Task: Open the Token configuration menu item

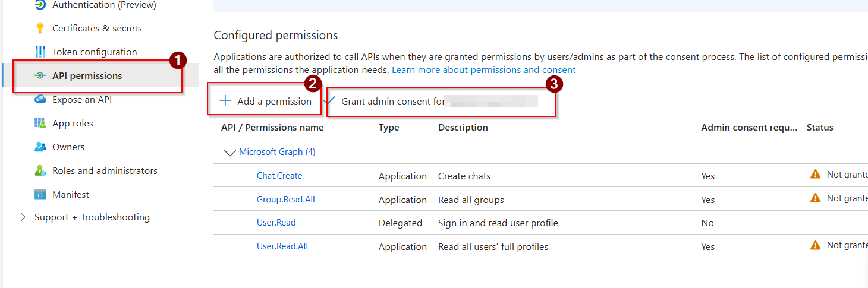Action: pyautogui.click(x=95, y=52)
